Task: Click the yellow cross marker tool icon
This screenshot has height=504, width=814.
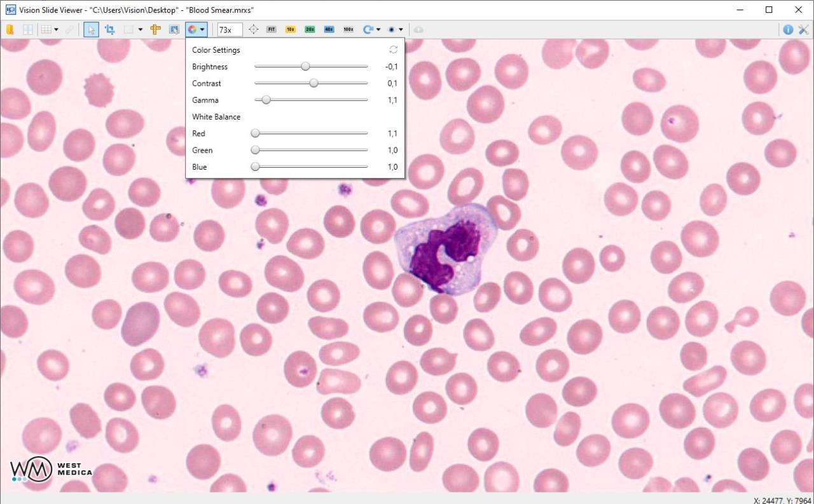Action: pos(155,29)
